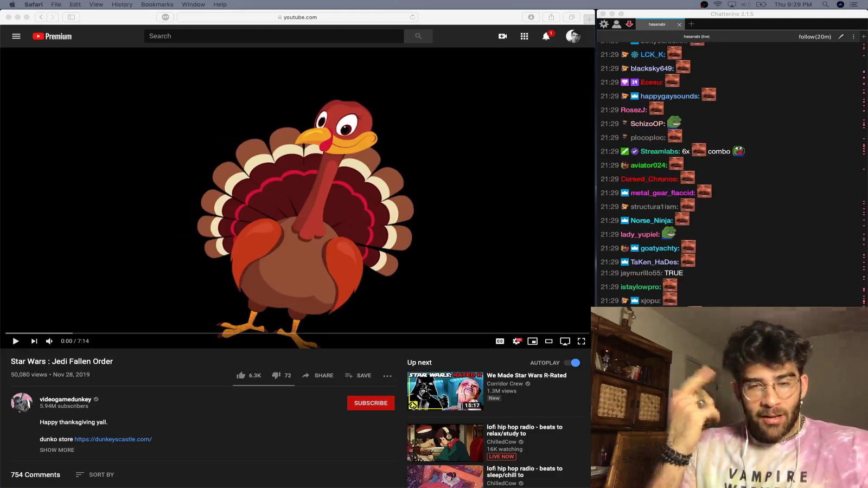Mute the video player volume
Image resolution: width=868 pixels, height=488 pixels.
tap(49, 341)
